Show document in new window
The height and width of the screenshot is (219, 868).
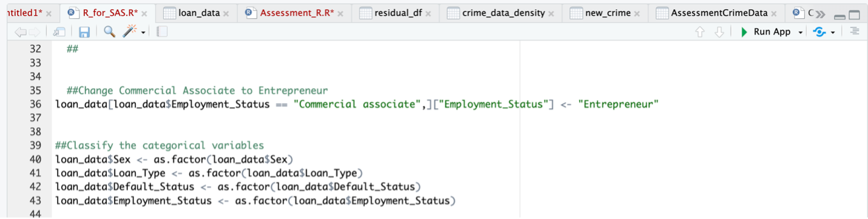[59, 32]
